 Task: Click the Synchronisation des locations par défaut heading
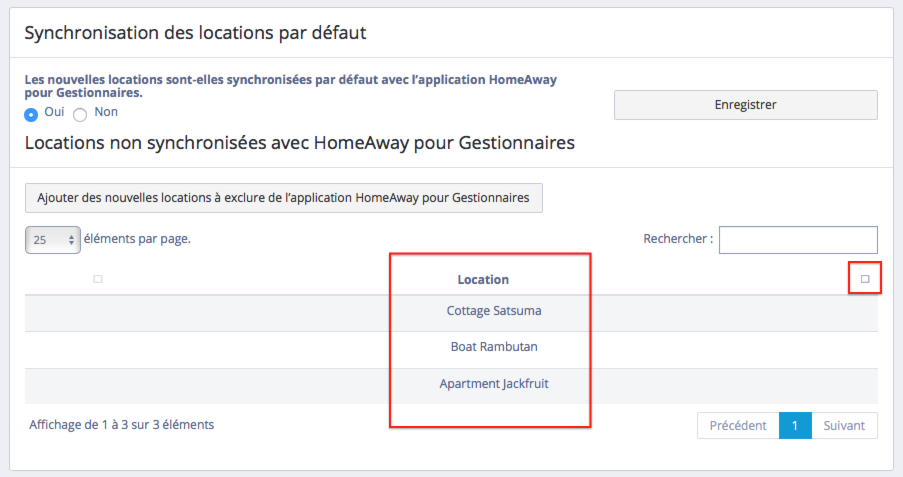pyautogui.click(x=195, y=33)
